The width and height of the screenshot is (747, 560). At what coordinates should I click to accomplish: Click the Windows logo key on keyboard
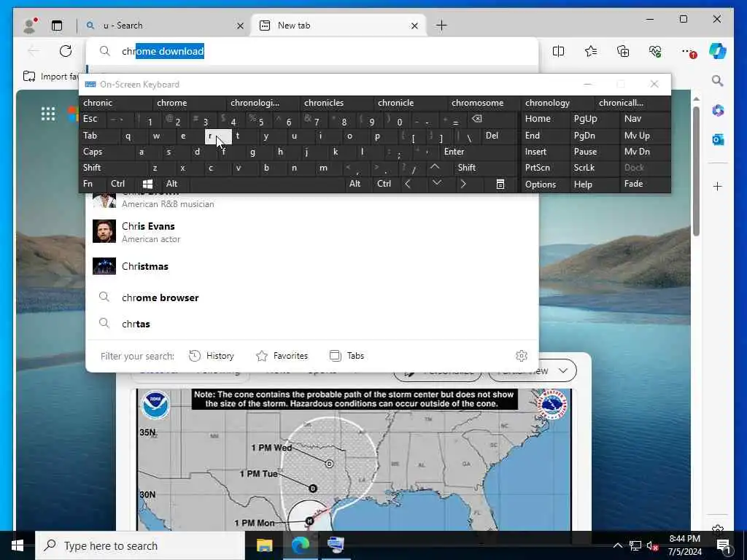click(147, 184)
